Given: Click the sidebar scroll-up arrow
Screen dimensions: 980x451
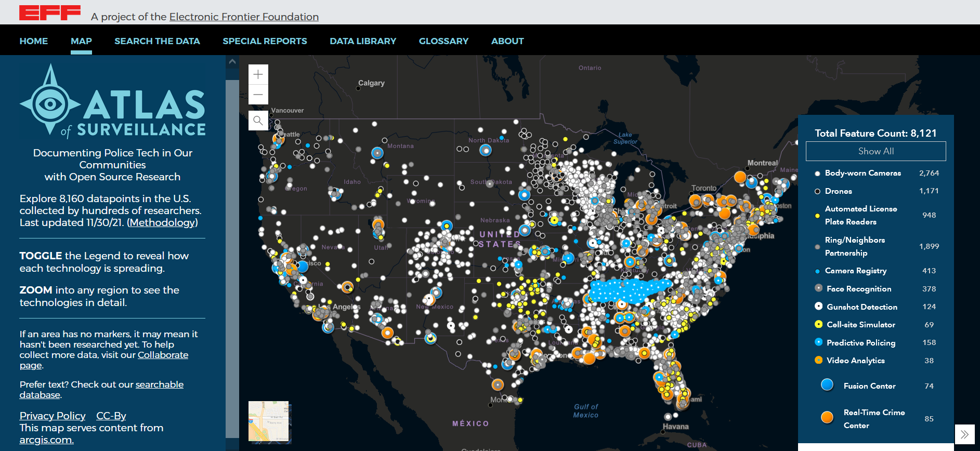Looking at the screenshot, I should pos(232,62).
